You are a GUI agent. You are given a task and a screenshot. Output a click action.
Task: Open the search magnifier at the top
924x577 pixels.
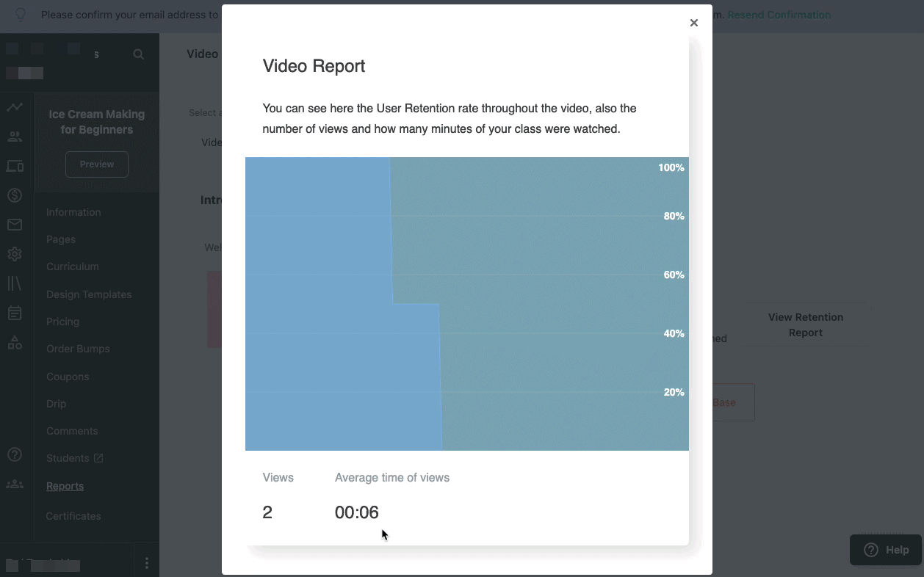coord(139,54)
